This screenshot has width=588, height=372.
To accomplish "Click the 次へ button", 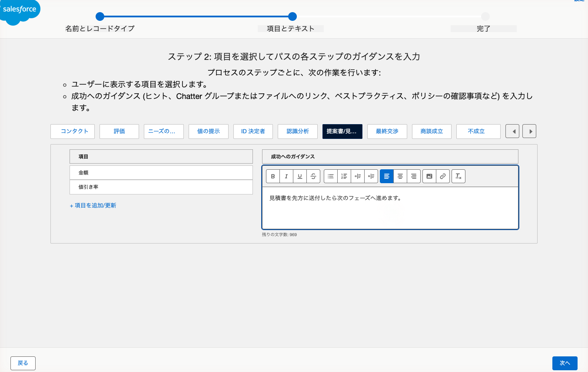I will (x=565, y=363).
